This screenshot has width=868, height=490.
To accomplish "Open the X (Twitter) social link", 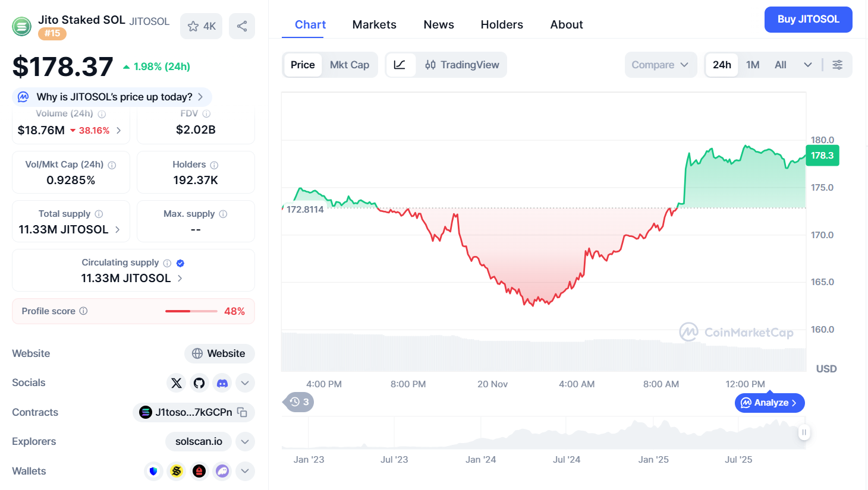I will pyautogui.click(x=177, y=383).
